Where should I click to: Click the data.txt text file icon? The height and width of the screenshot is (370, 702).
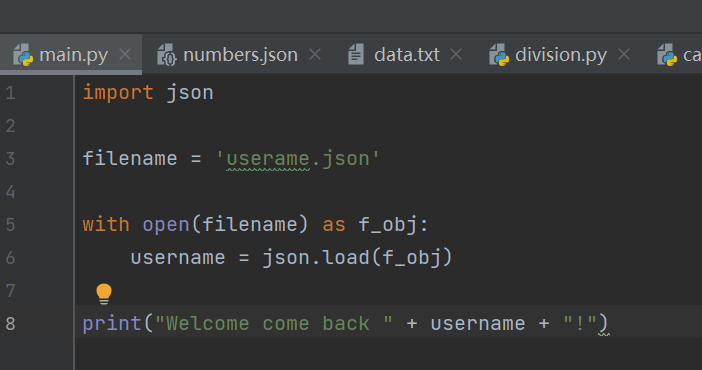(356, 55)
